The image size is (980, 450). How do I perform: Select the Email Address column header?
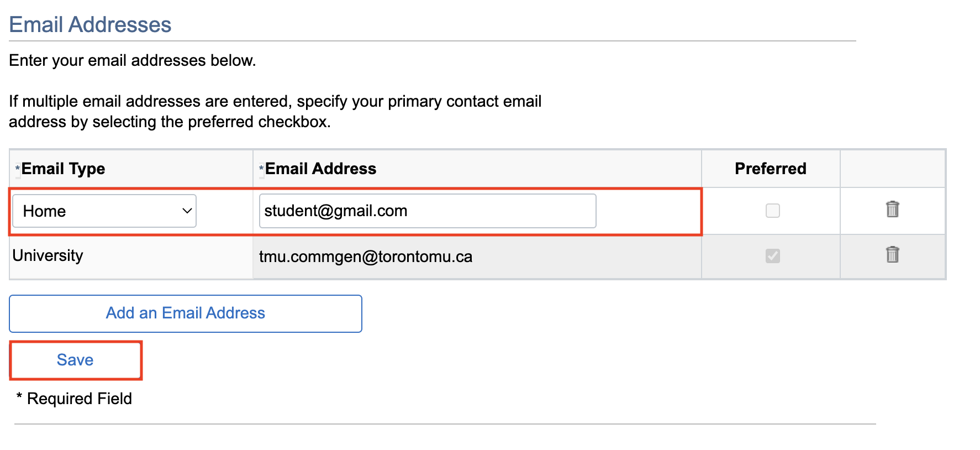coord(320,169)
